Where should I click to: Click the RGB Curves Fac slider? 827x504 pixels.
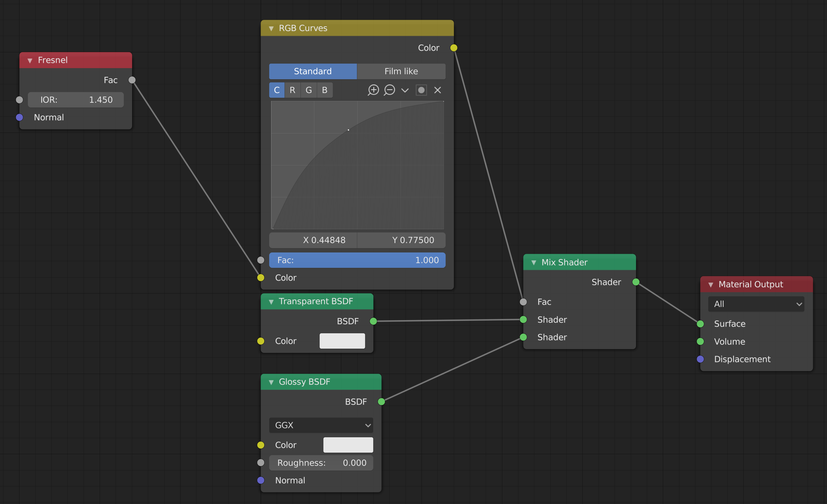[x=358, y=260]
